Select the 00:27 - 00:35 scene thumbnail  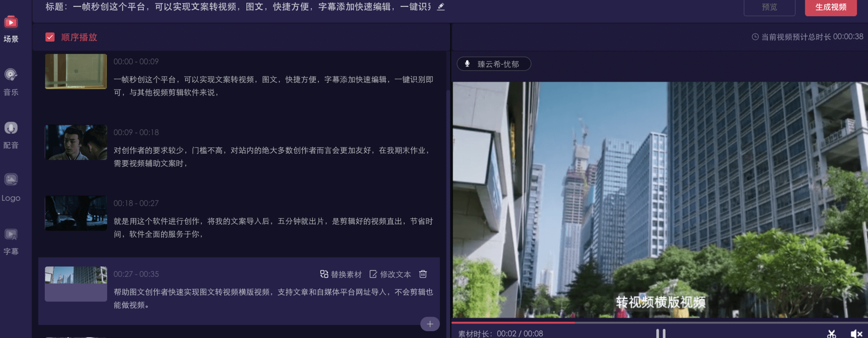coord(76,284)
